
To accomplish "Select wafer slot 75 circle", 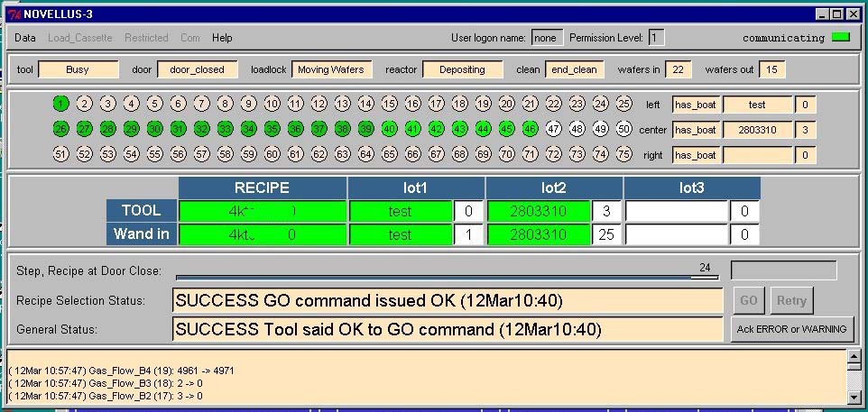I will tap(623, 154).
